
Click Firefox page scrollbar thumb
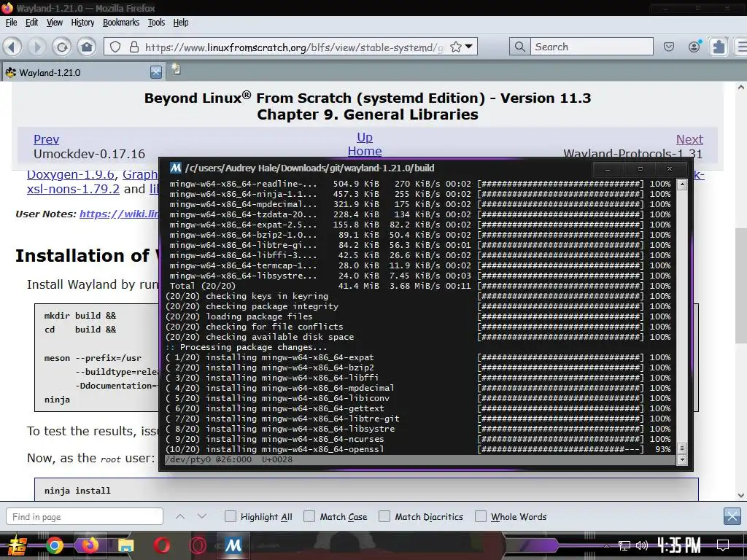[741, 286]
